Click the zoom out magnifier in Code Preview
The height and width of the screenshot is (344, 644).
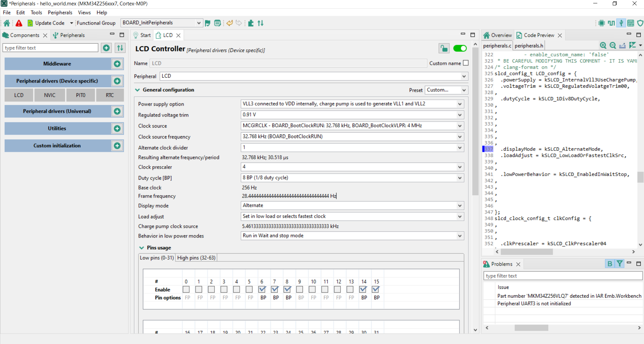(612, 45)
